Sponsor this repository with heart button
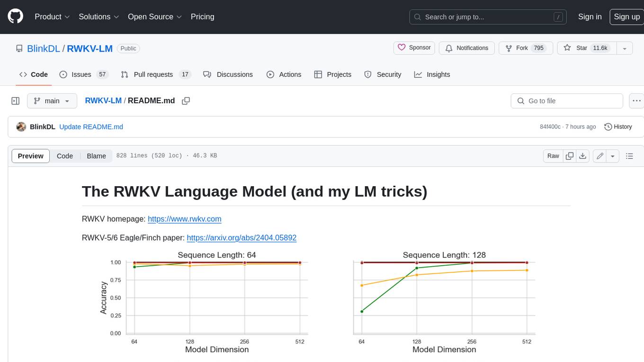Viewport: 644px width, 362px height. pos(414,48)
